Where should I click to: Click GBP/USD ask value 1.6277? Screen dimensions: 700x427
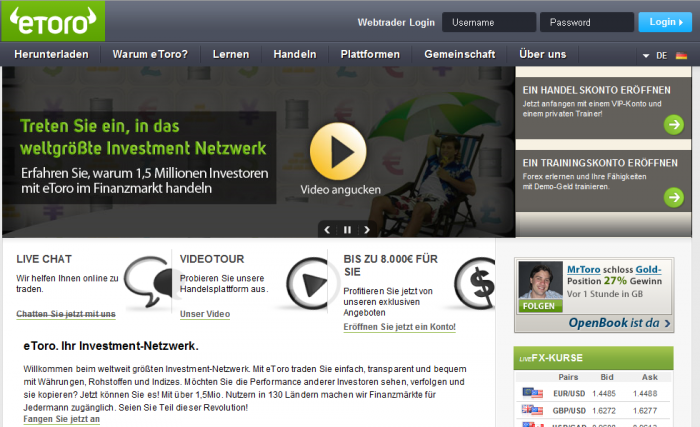point(645,410)
